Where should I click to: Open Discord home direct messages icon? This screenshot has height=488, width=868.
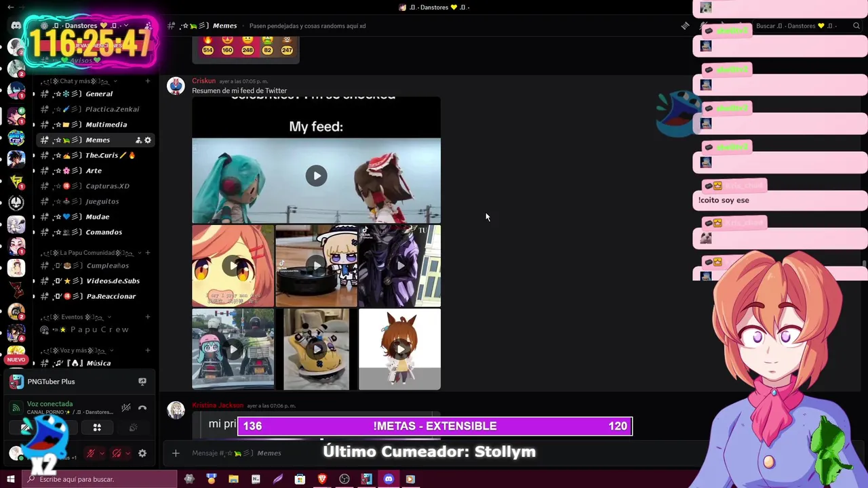coord(16,26)
